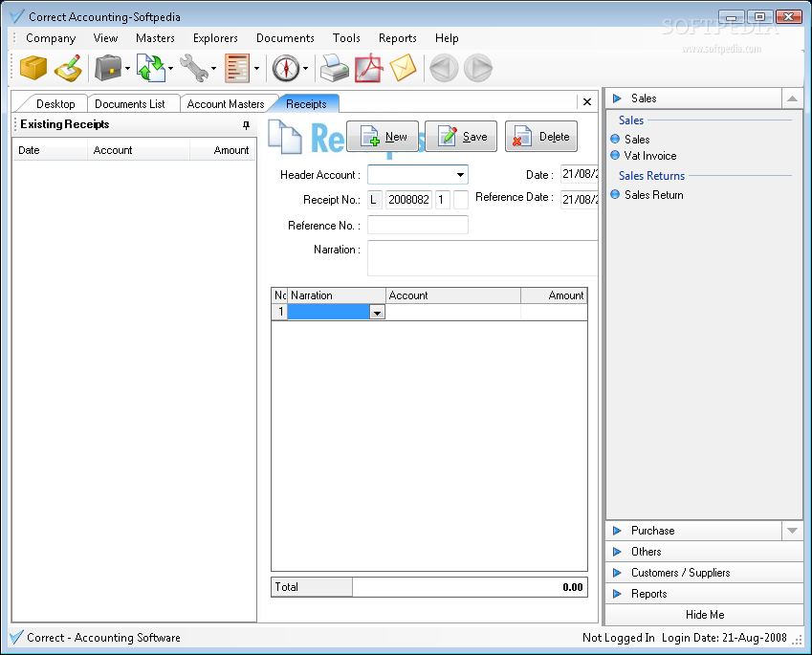Click the Reference Date field
The height and width of the screenshot is (655, 812).
[580, 199]
